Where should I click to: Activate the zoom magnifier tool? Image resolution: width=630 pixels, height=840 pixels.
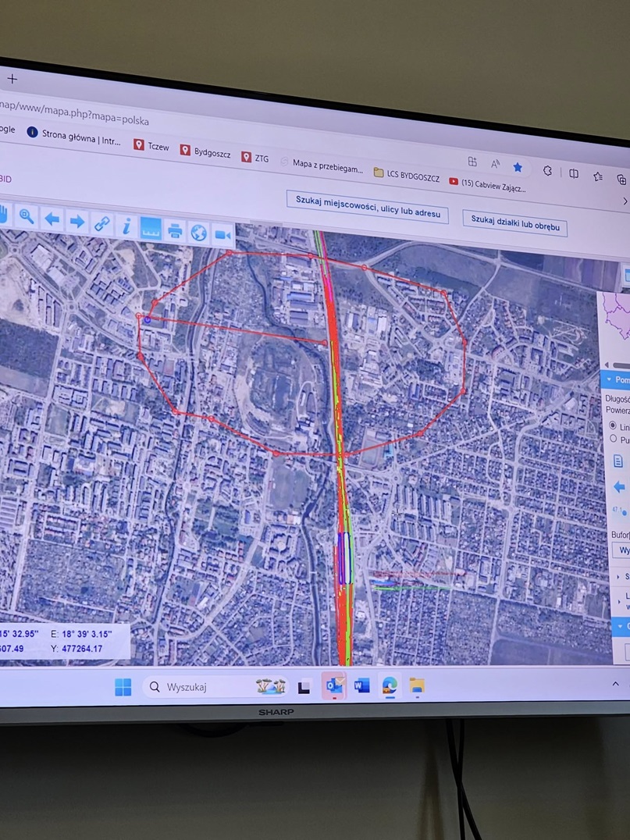click(x=26, y=216)
